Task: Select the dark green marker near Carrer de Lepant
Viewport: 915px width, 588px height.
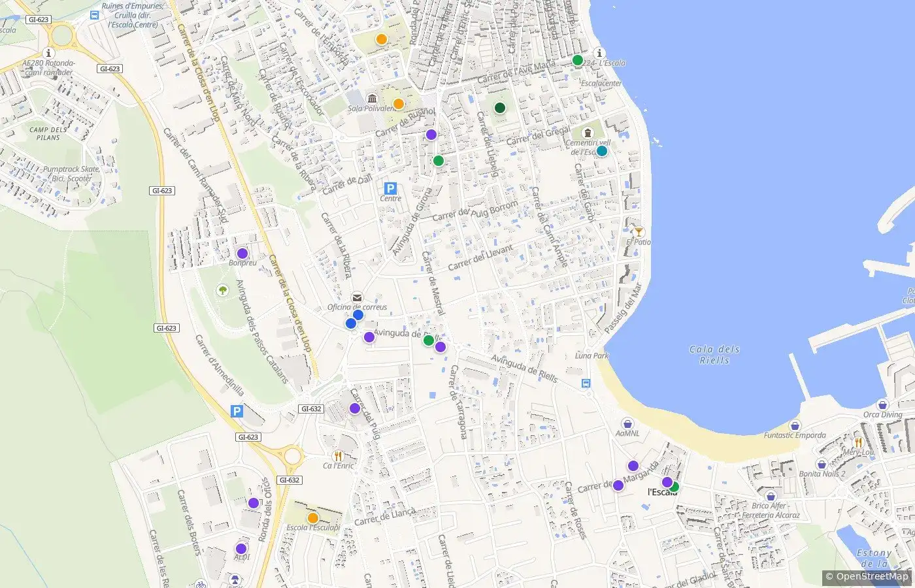Action: [500, 108]
